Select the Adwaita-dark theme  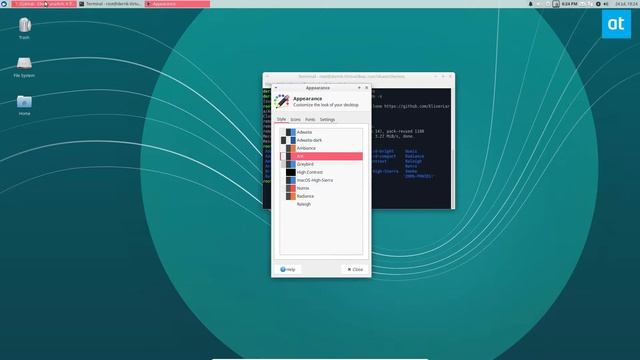[x=321, y=140]
